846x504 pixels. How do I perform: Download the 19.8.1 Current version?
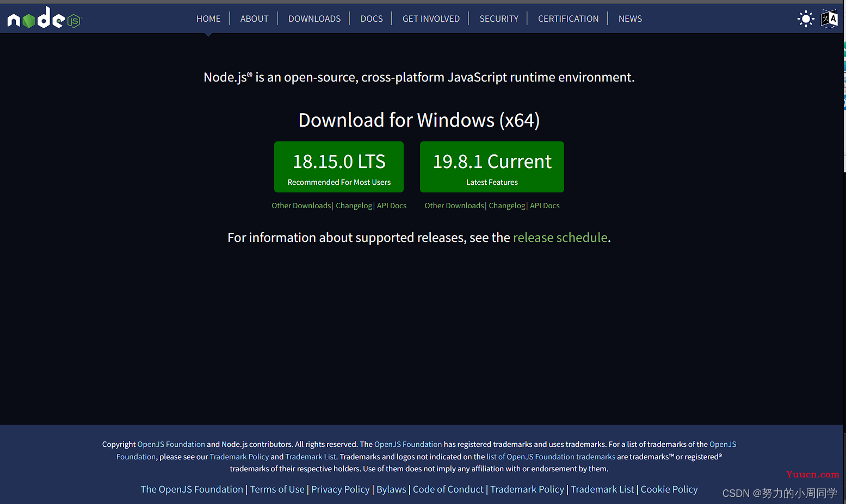[492, 167]
